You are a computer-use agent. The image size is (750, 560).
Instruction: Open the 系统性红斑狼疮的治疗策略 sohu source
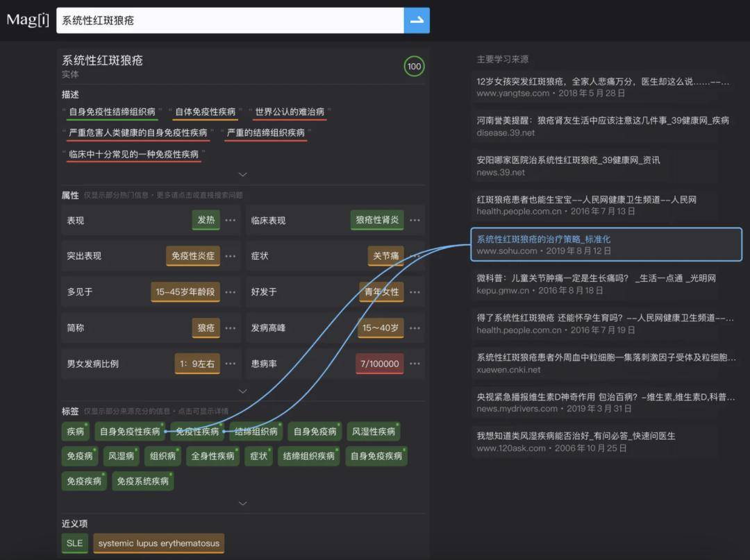click(543, 239)
